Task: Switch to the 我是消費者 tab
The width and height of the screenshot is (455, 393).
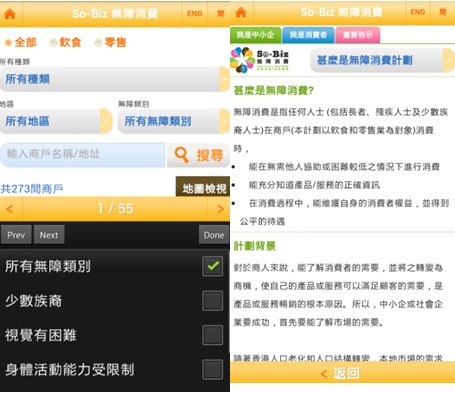Action: pos(308,35)
